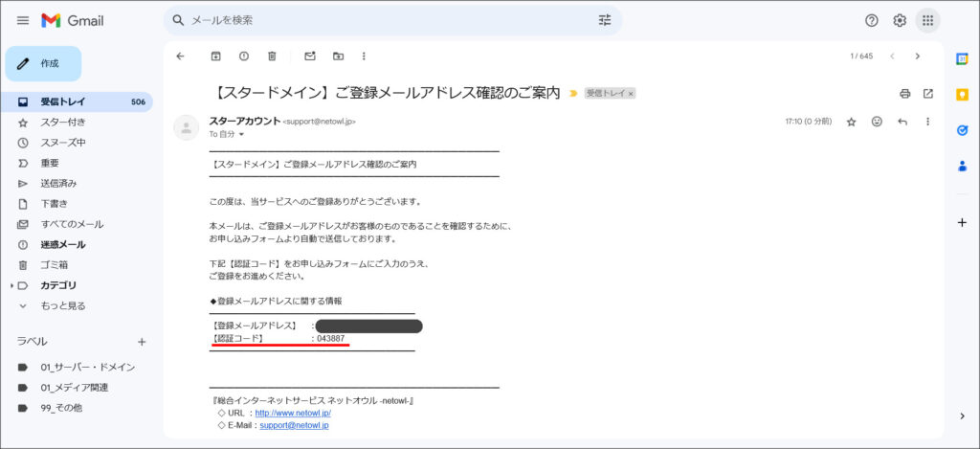Open message more options menu
This screenshot has width=980, height=449.
[x=928, y=122]
